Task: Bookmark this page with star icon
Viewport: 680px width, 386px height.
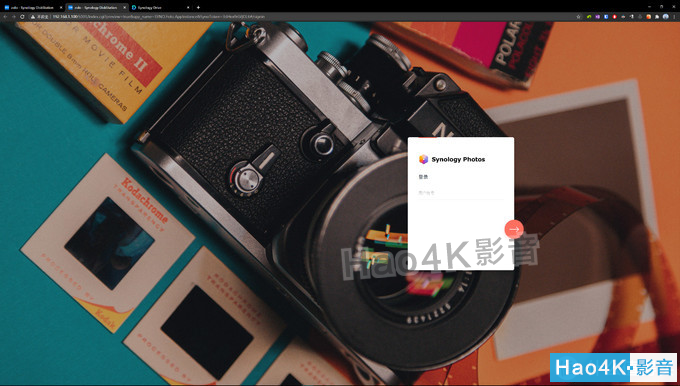Action: 578,16
